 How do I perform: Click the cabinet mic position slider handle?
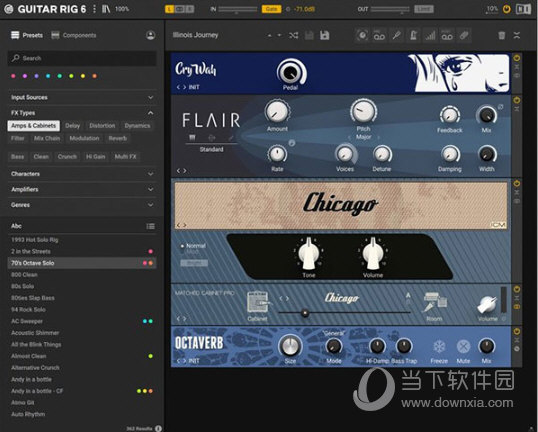[x=305, y=313]
